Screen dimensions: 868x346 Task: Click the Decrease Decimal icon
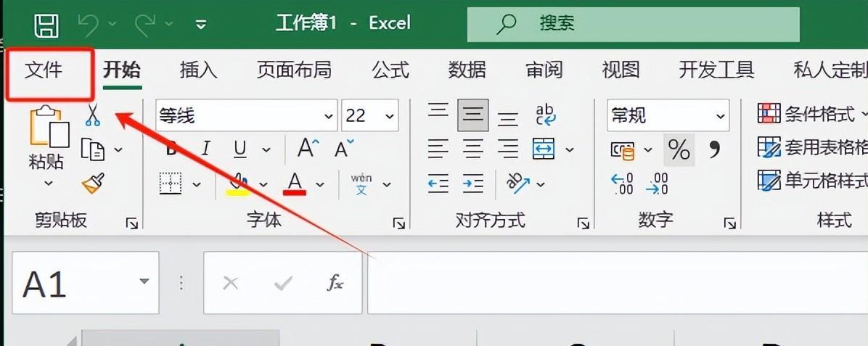(658, 184)
